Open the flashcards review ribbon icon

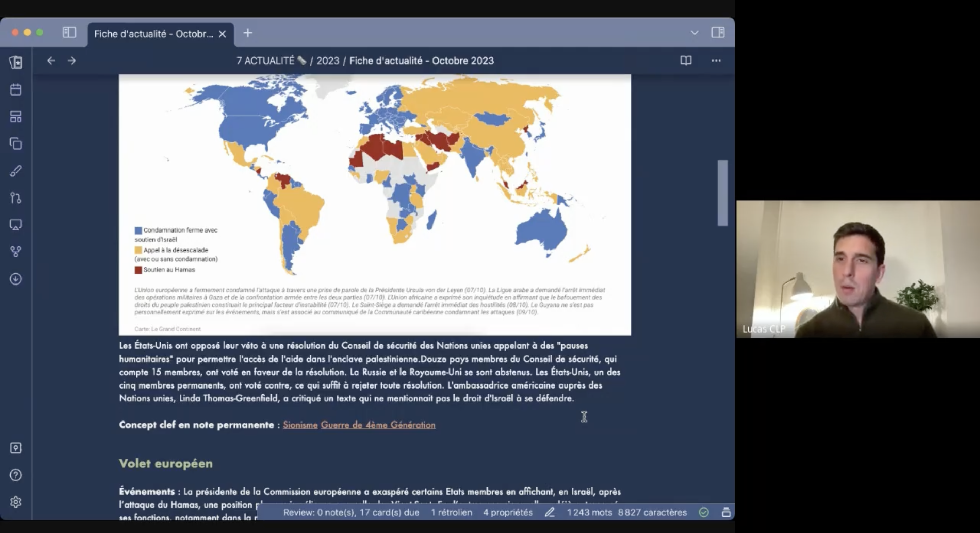coord(16,62)
